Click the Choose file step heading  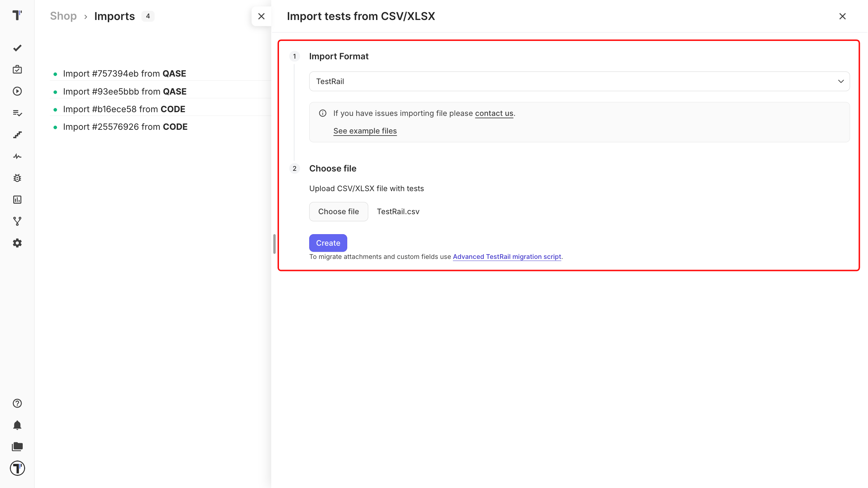tap(333, 168)
